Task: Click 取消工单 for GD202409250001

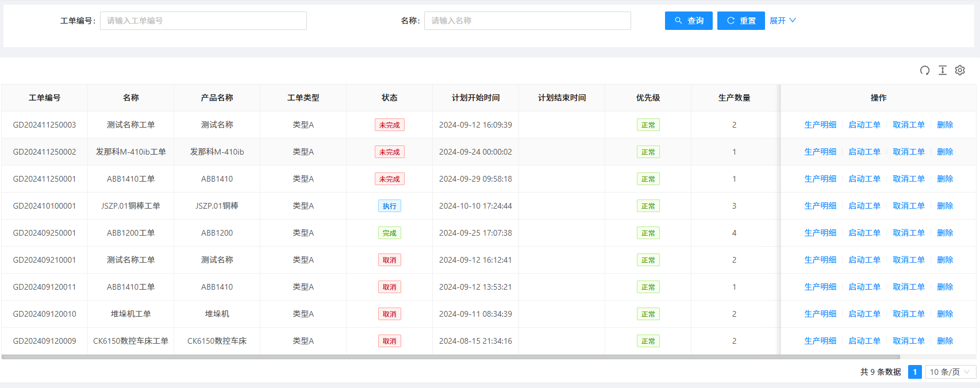Action: [909, 233]
